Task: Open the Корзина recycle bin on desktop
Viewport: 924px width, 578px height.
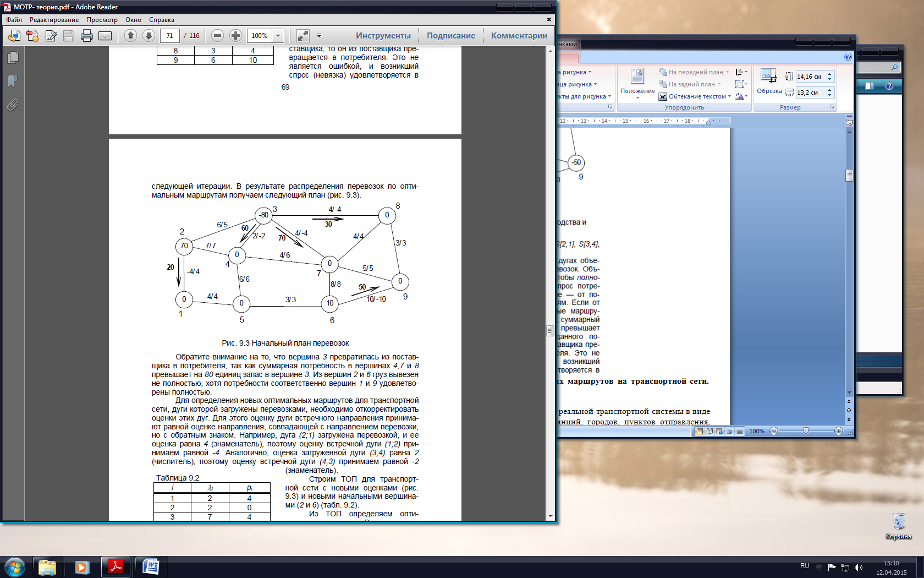Action: 898,526
